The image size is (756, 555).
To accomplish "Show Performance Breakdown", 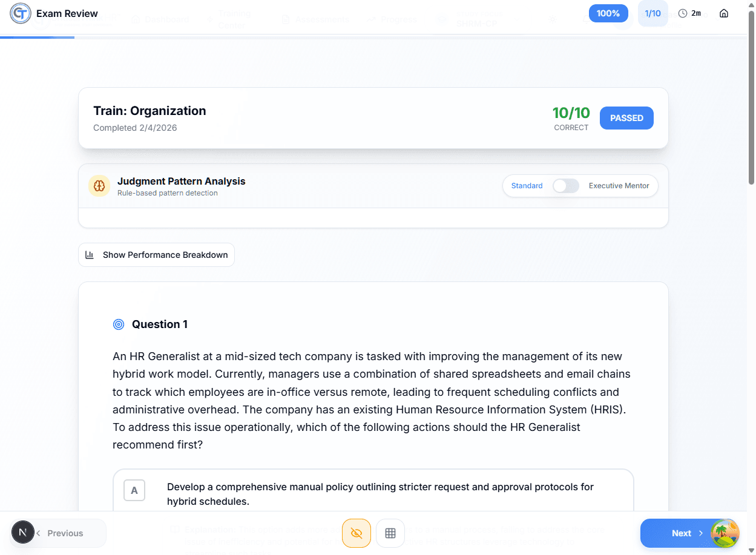I will click(x=156, y=255).
